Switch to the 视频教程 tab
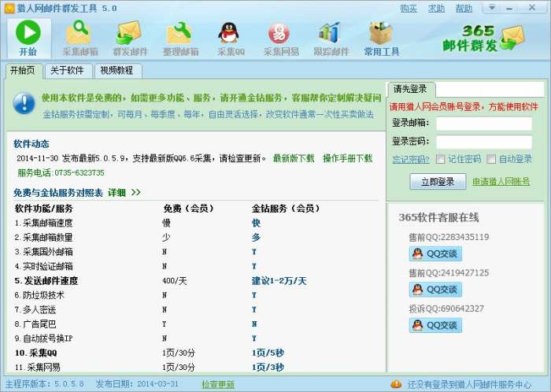Screen dimensions: 551x392 pos(116,70)
